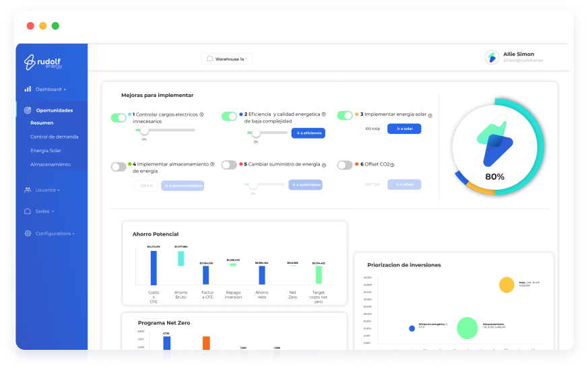The width and height of the screenshot is (588, 368).
Task: Click the 'ir a offset' button
Action: (404, 184)
